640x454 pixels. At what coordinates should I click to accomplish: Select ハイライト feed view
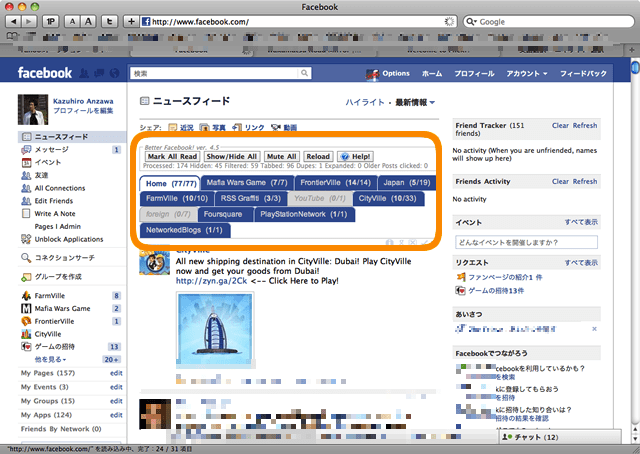point(365,102)
